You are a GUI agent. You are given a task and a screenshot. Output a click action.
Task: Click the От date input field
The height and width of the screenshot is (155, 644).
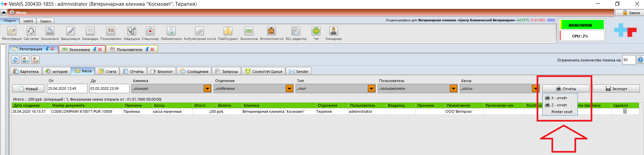click(x=67, y=88)
